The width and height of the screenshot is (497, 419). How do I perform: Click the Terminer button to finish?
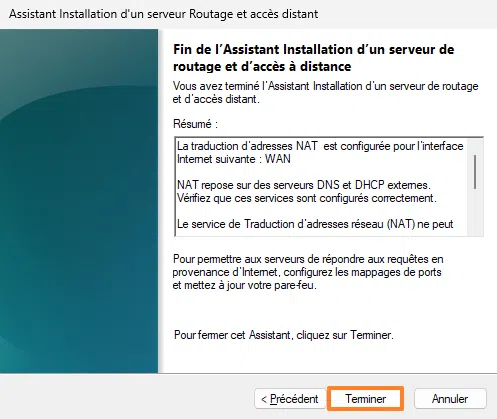click(366, 398)
